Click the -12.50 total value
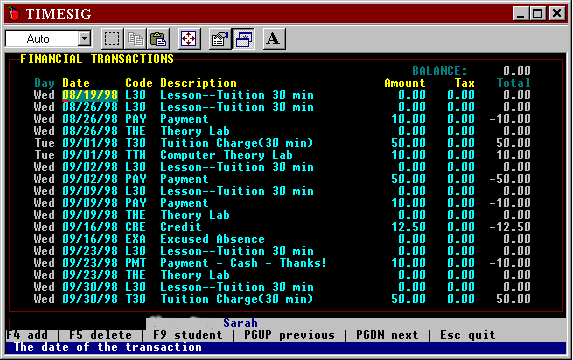573x360 pixels. coord(510,227)
